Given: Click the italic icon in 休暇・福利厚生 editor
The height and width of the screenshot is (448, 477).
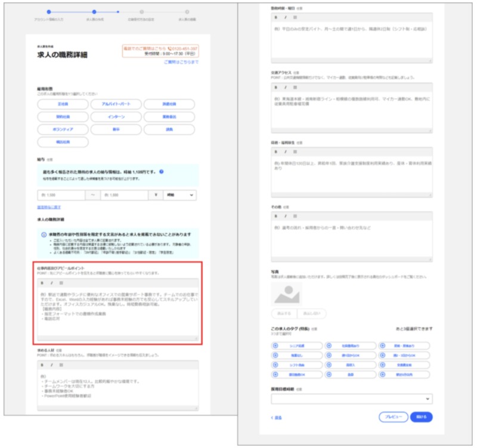Looking at the screenshot, I should coord(286,151).
